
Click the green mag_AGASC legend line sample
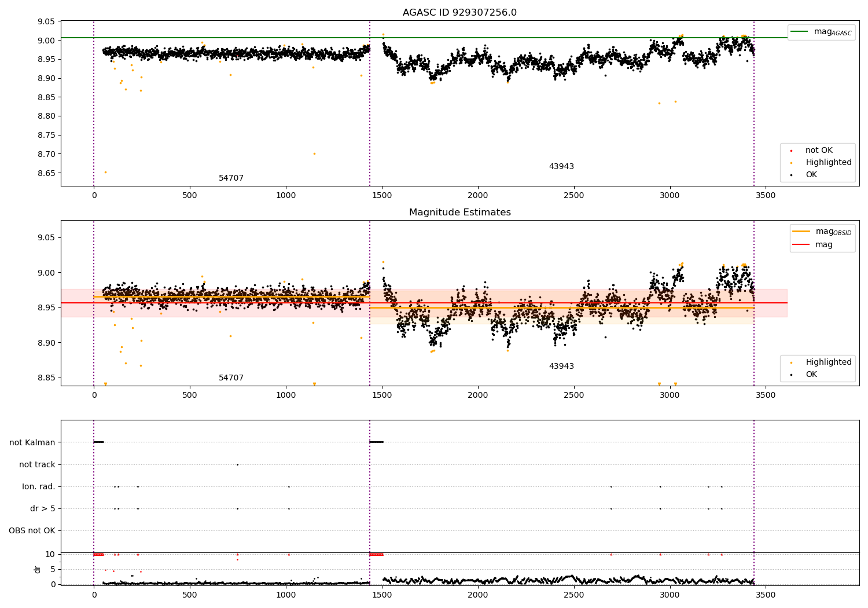[799, 31]
